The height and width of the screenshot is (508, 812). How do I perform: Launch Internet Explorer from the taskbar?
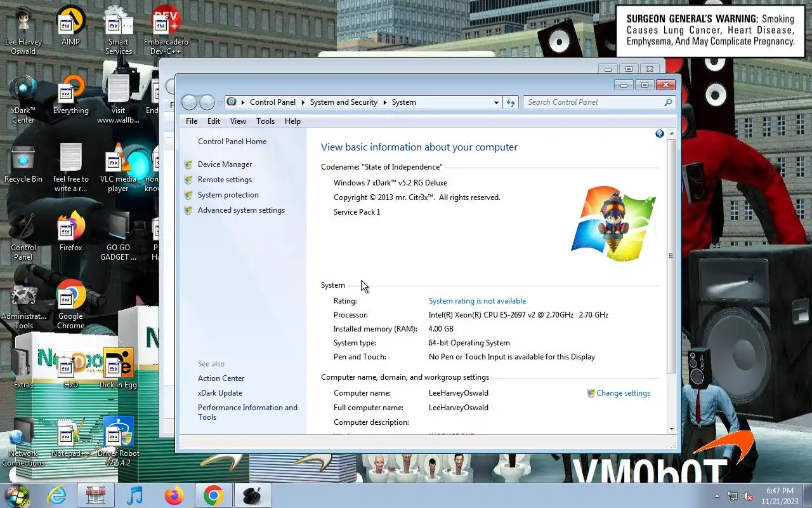coord(57,495)
